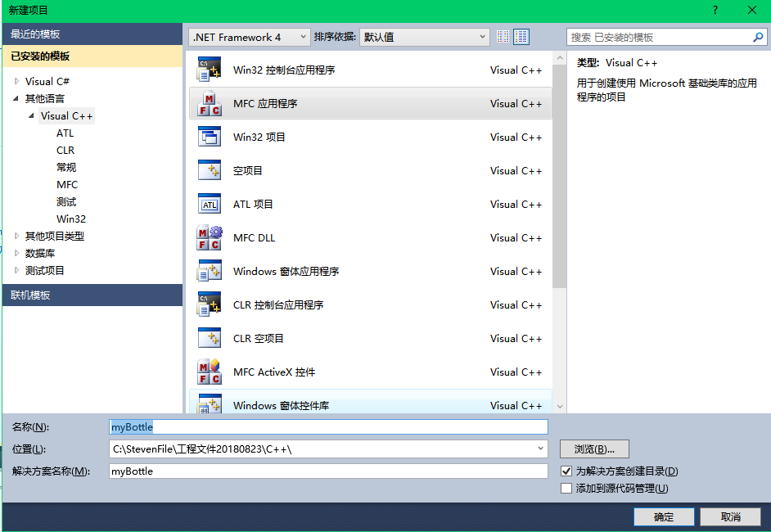This screenshot has width=771, height=532.
Task: Click the 确定 button
Action: click(664, 516)
